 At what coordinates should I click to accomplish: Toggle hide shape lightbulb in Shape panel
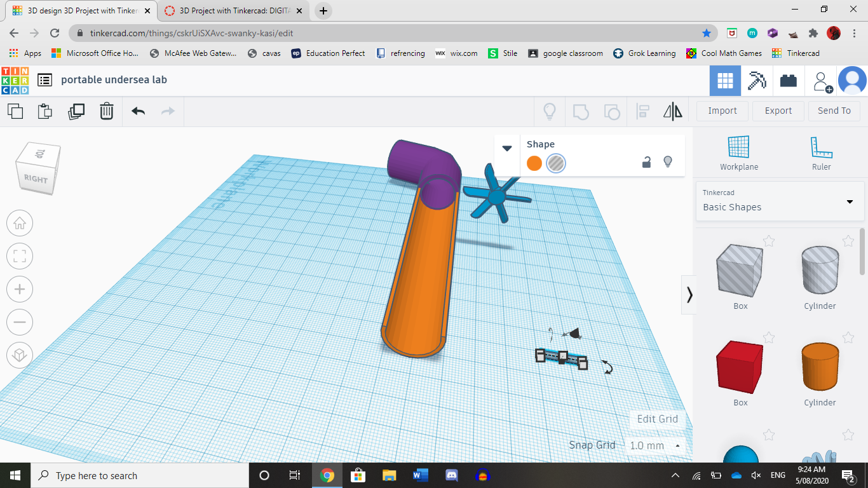(668, 162)
